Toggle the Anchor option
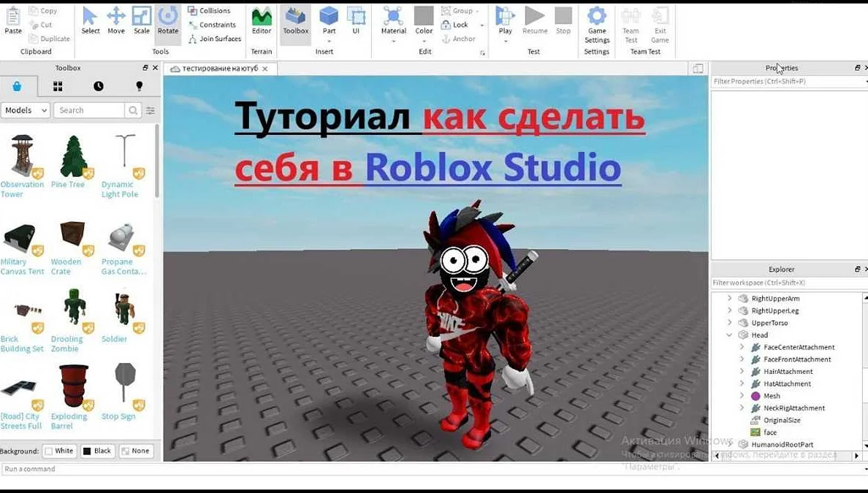This screenshot has width=868, height=493. (x=459, y=39)
